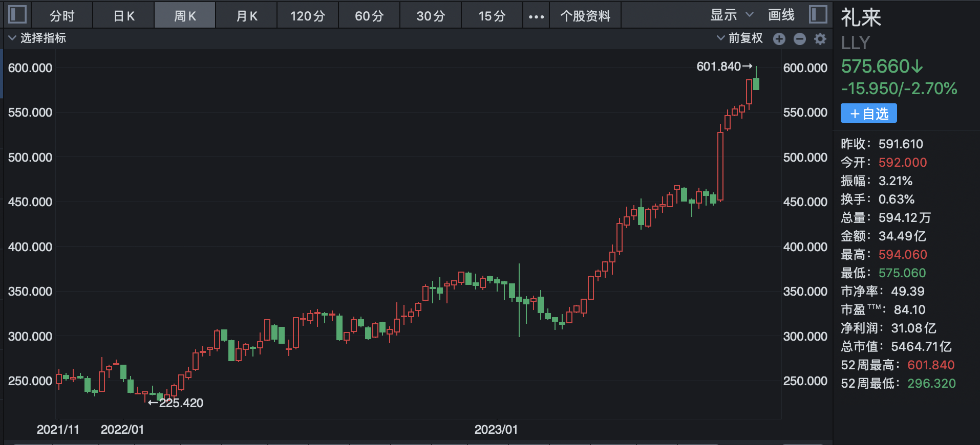Image resolution: width=980 pixels, height=445 pixels.
Task: Click the 450.000 left price axis label
Action: click(x=30, y=202)
